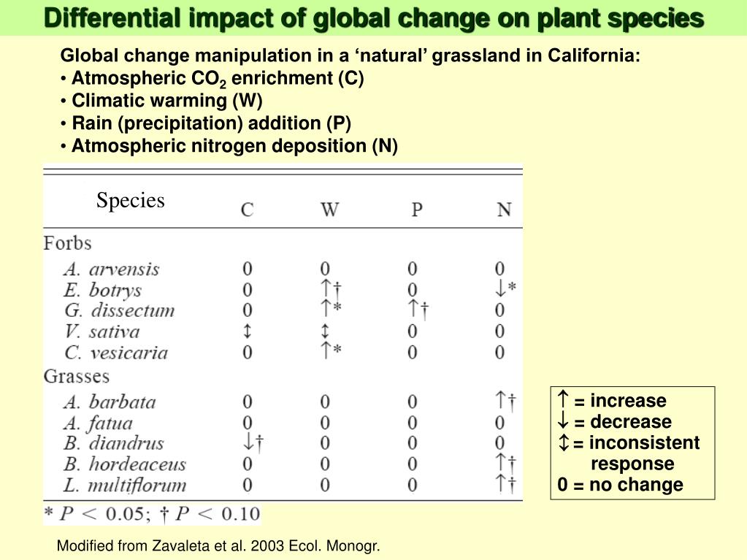Screen dimensions: 747x560
Task: Select the Grasses group label
Action: point(77,376)
